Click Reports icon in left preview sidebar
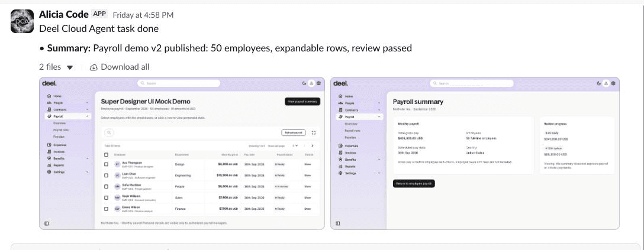This screenshot has height=250, width=644. point(49,165)
